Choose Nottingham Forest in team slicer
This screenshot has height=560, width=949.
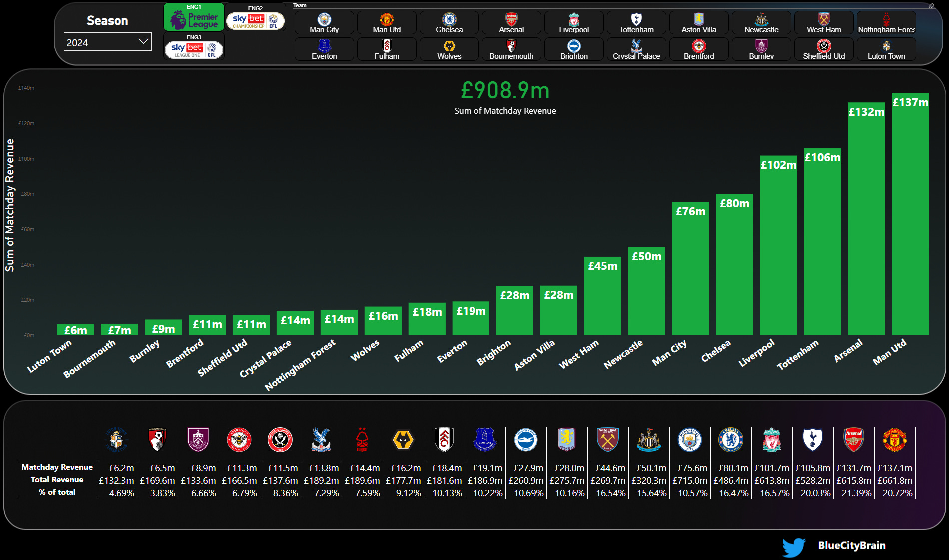point(886,23)
